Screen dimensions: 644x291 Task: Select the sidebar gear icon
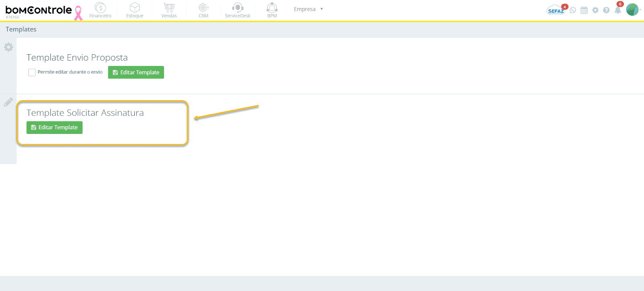tap(8, 47)
